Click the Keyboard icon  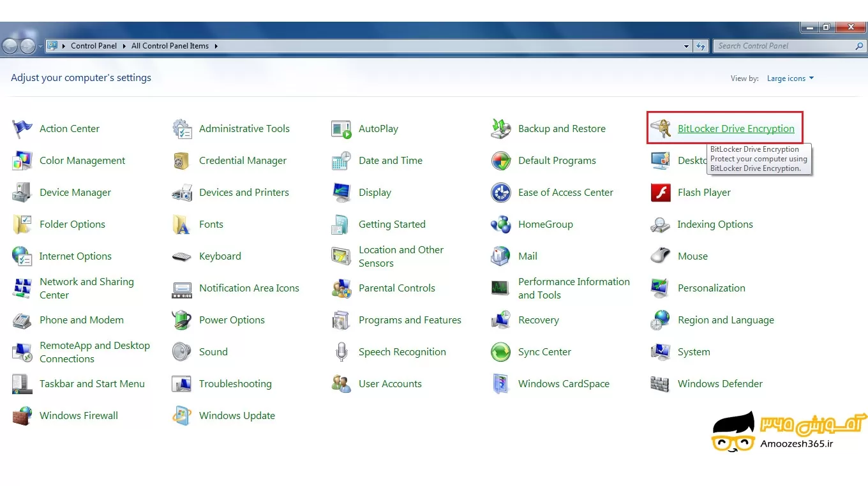182,256
